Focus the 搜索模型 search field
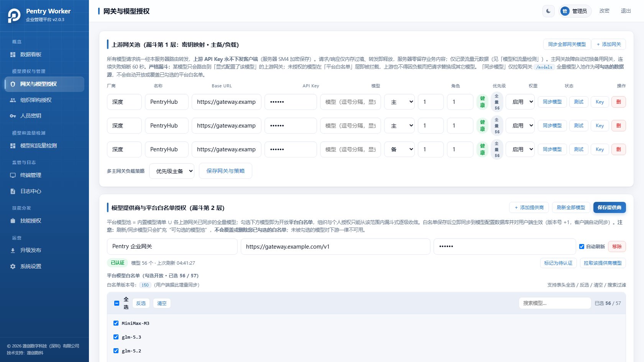This screenshot has width=644, height=362. [x=555, y=303]
